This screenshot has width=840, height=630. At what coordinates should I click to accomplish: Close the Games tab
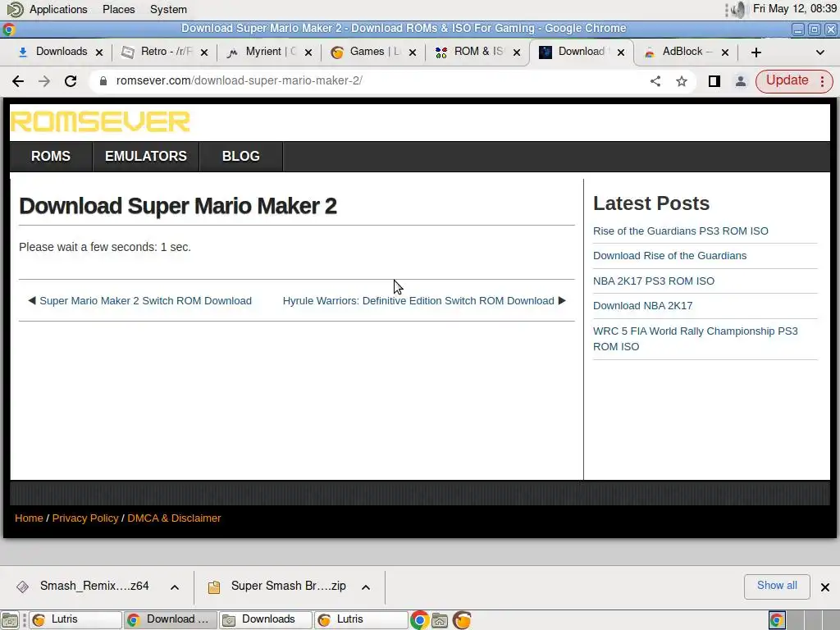(x=413, y=52)
